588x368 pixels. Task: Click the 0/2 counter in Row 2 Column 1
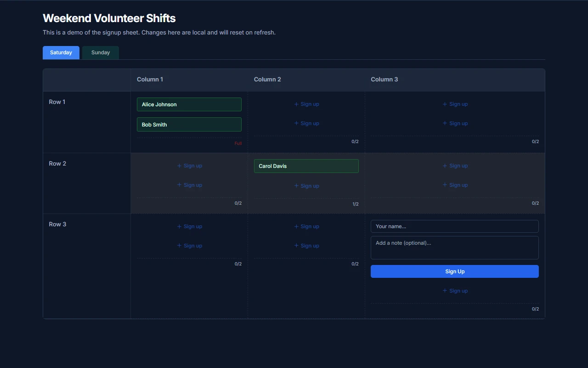(x=238, y=203)
